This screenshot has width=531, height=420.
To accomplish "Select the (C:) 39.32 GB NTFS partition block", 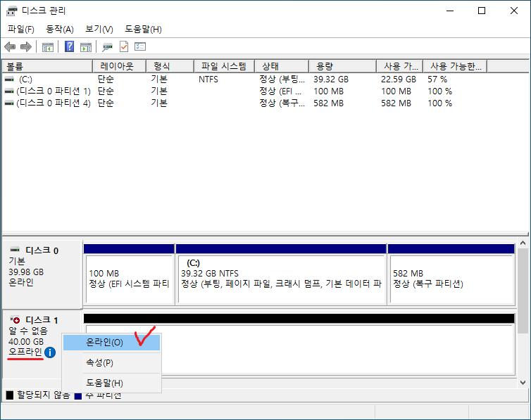I will pyautogui.click(x=281, y=274).
